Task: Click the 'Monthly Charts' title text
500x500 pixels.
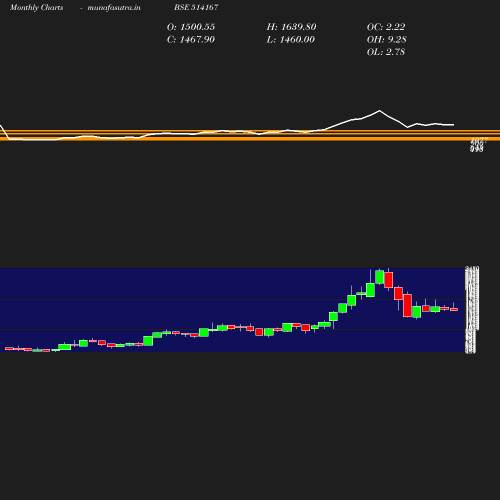Action: point(36,7)
